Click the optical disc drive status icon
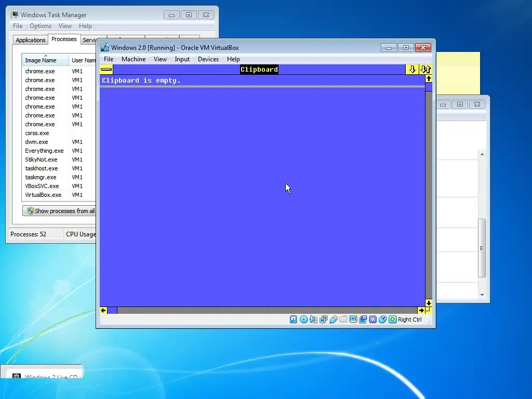 click(303, 320)
